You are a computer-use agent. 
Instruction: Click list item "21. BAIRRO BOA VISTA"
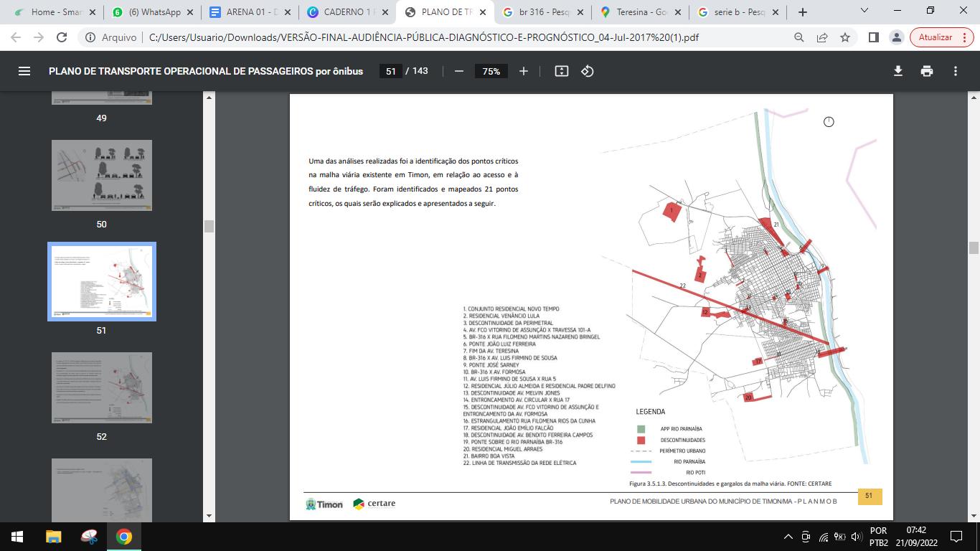tap(489, 456)
